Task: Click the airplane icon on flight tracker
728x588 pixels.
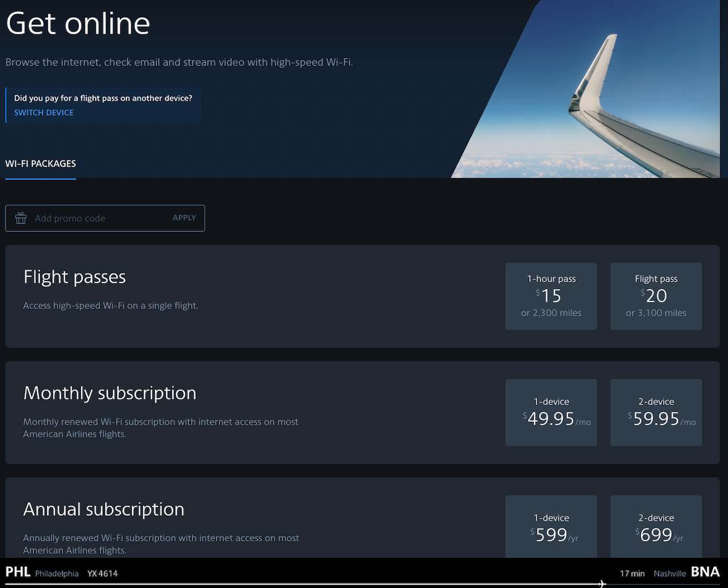Action: [x=602, y=583]
